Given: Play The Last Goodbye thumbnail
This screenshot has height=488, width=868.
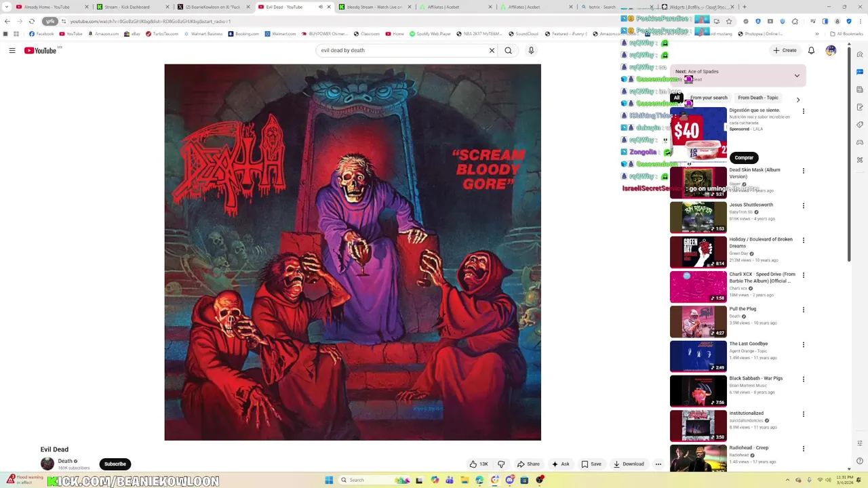Looking at the screenshot, I should pyautogui.click(x=698, y=357).
